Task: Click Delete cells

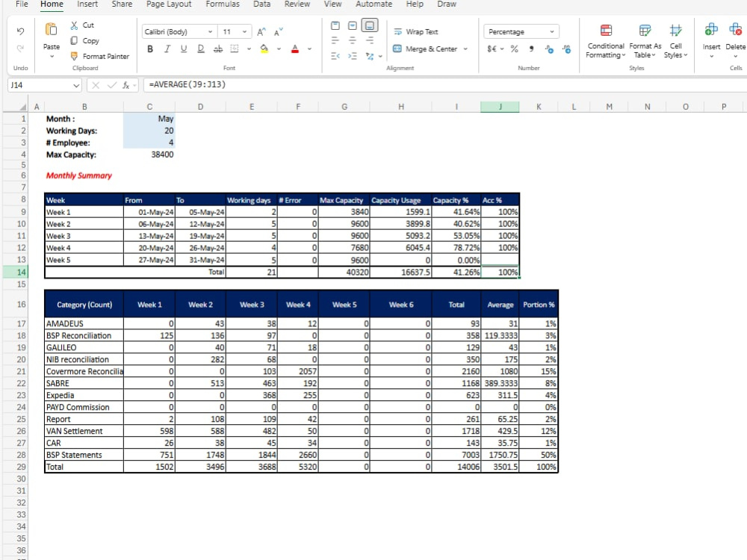Action: tap(735, 40)
